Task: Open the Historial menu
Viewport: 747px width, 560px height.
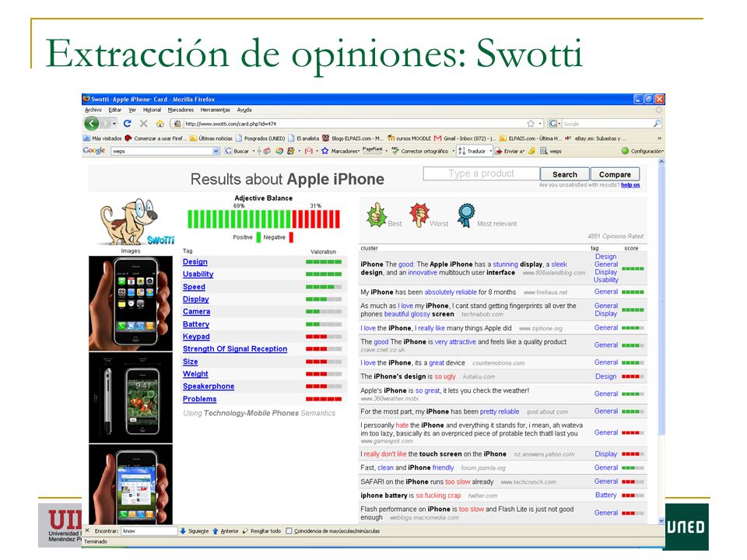Action: click(152, 110)
